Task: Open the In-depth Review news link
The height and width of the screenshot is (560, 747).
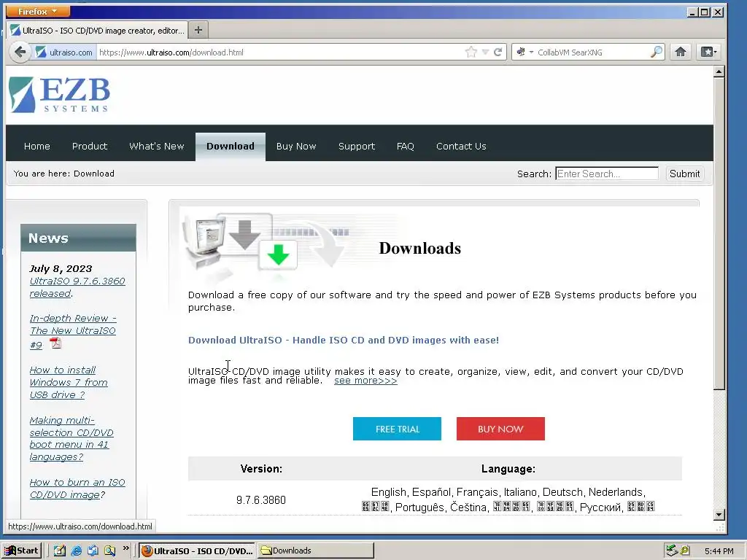Action: coord(73,331)
